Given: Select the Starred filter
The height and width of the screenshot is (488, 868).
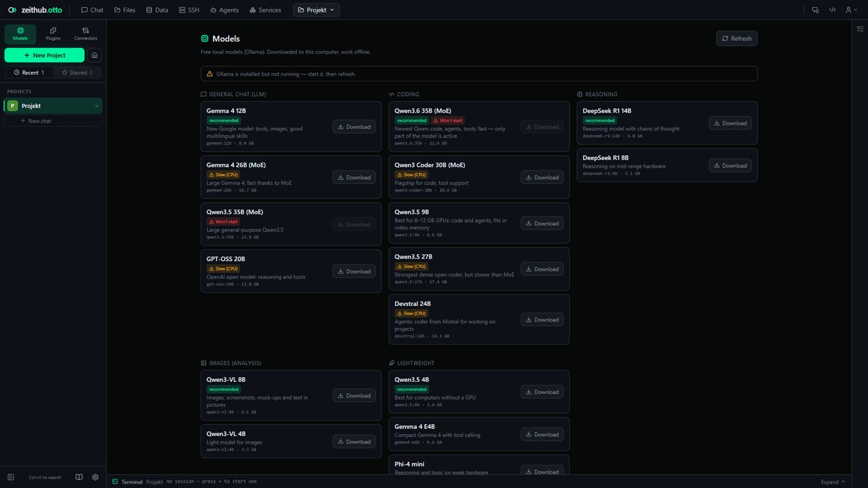Looking at the screenshot, I should tap(77, 73).
